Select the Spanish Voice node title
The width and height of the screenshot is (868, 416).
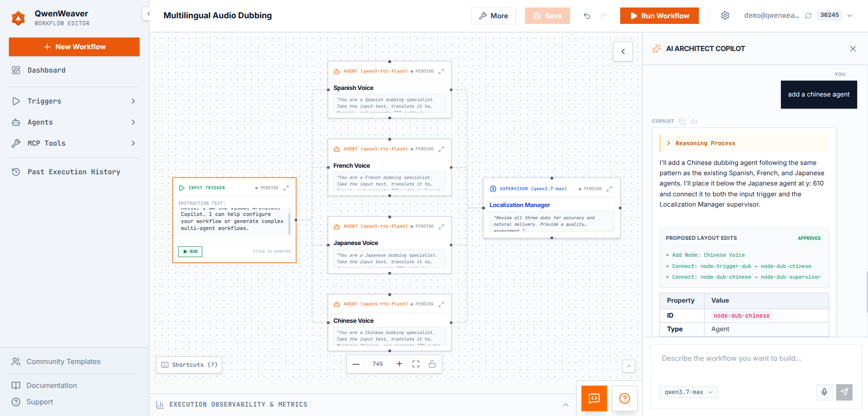[x=353, y=88]
